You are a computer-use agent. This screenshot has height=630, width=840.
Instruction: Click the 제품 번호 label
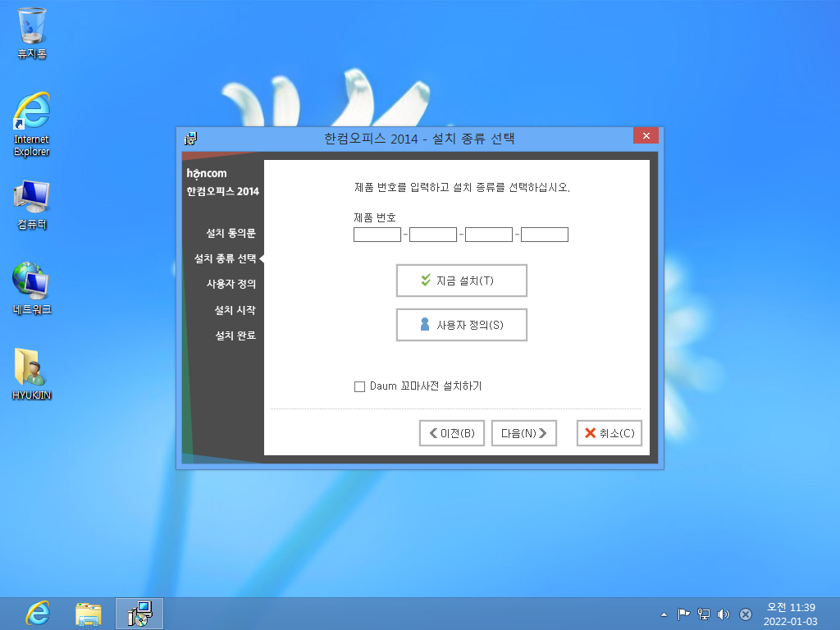[374, 217]
